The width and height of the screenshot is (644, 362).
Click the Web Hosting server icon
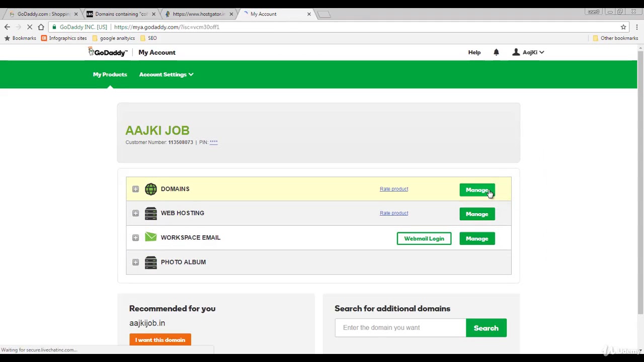(x=151, y=213)
